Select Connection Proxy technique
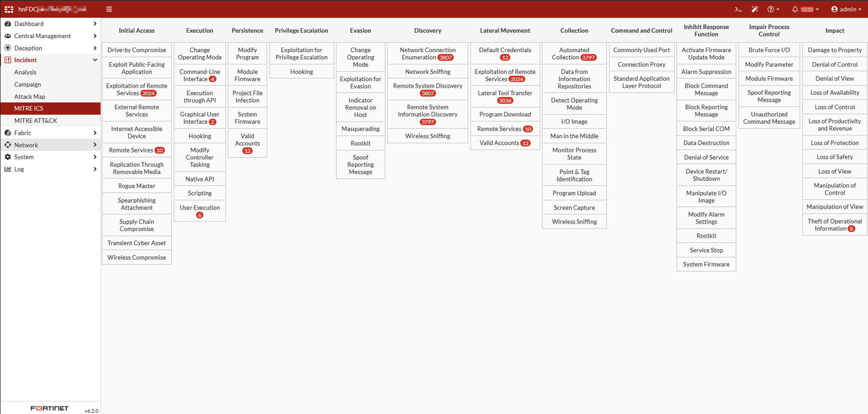 [x=642, y=65]
